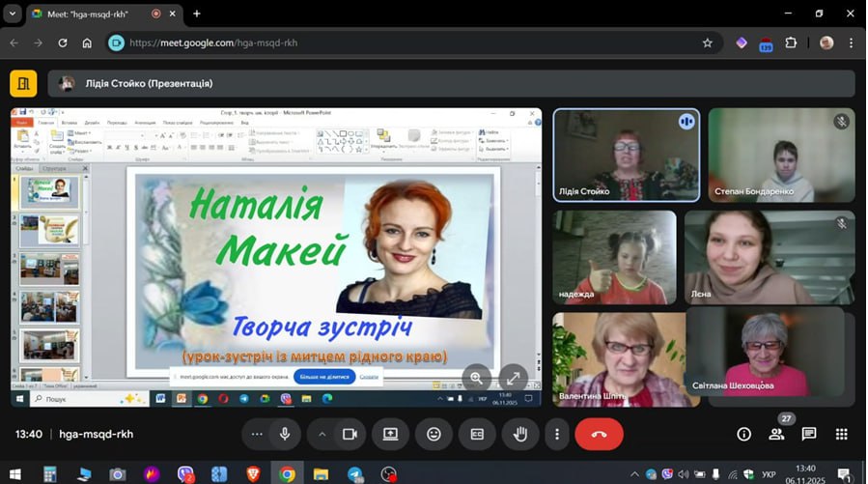Open a new browser tab
This screenshot has width=868, height=484.
pyautogui.click(x=197, y=14)
